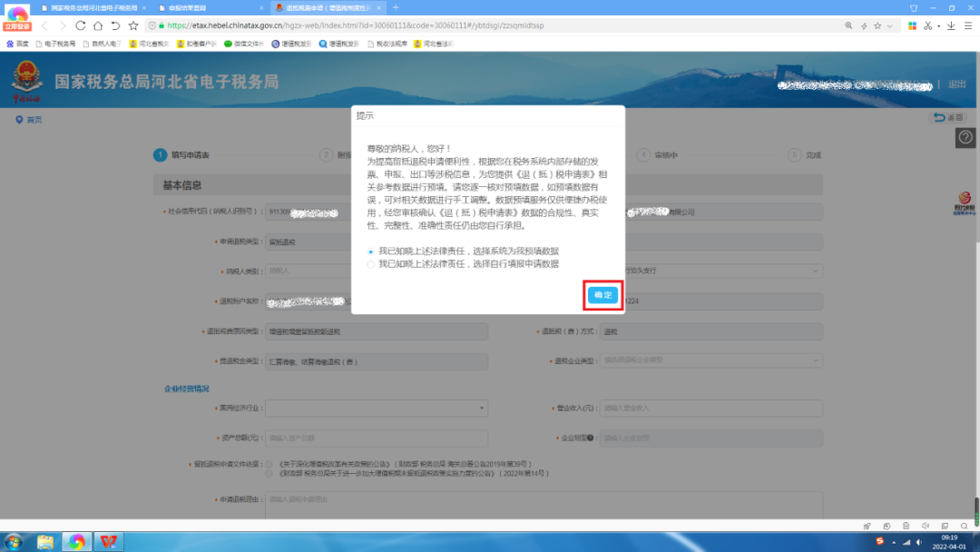Viewport: 980px width, 552px height.
Task: Click the security shield icon in the address bar
Action: coord(152,25)
